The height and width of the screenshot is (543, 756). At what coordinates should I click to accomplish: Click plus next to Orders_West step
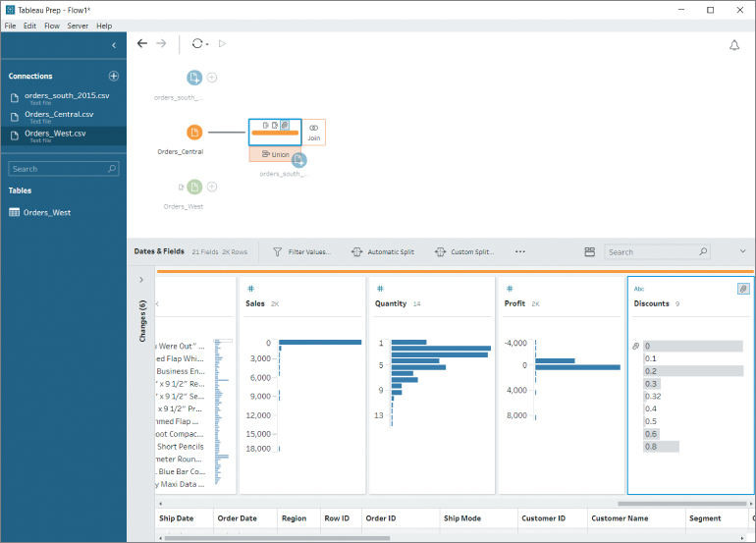click(x=212, y=187)
